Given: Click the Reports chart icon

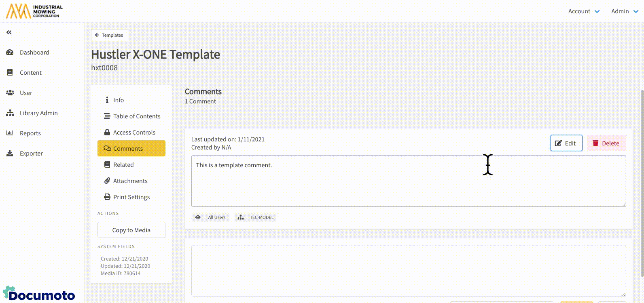Looking at the screenshot, I should 10,133.
